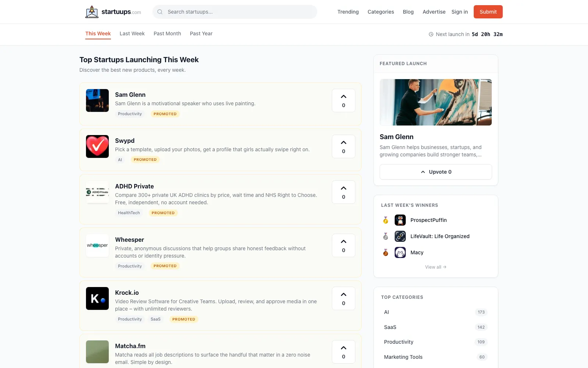Click the ADHD Private logo image

(97, 192)
